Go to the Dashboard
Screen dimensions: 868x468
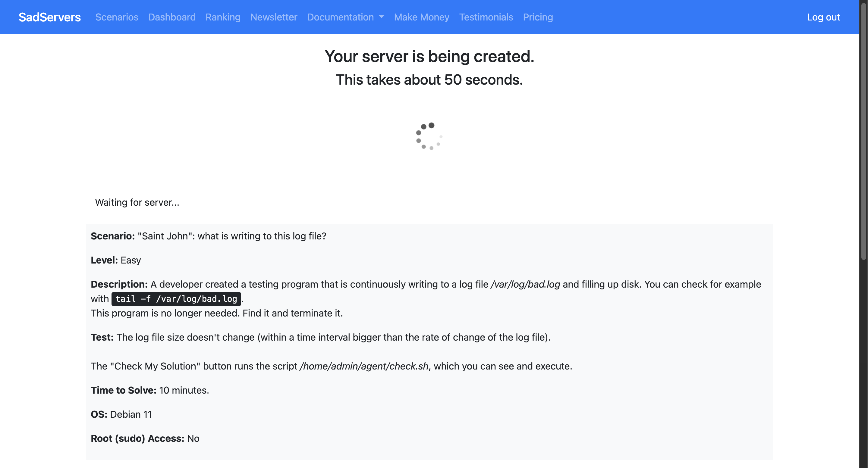click(x=172, y=17)
